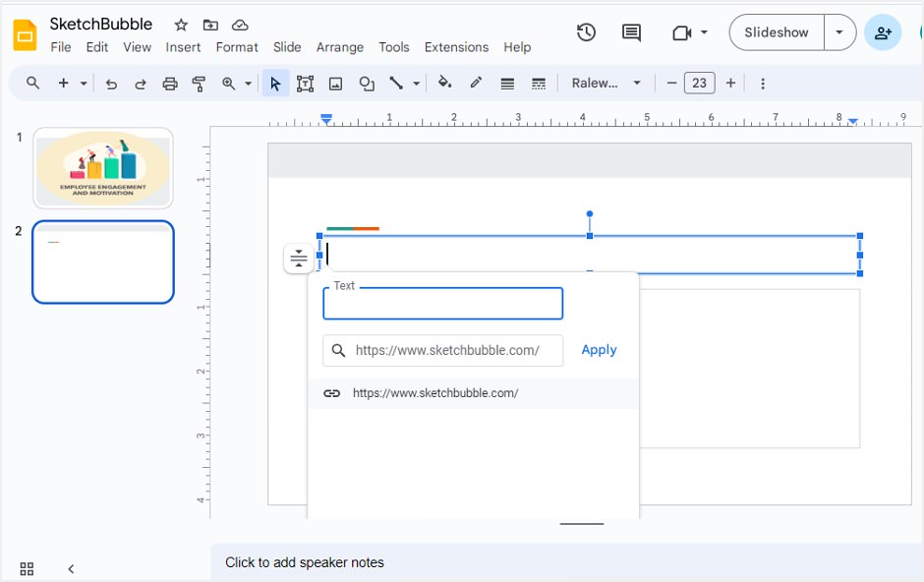Open the Help menu
The image size is (924, 582).
[x=517, y=47]
